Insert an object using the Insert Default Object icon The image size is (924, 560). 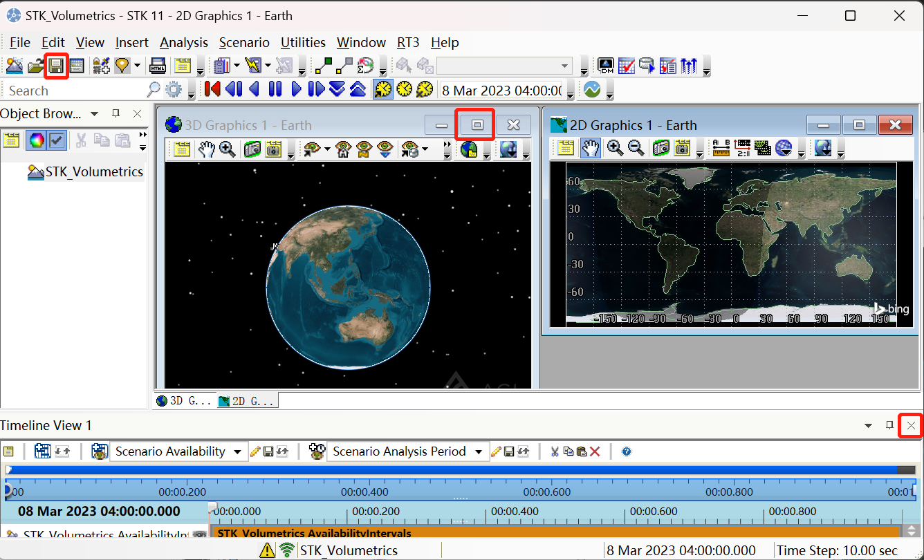(101, 65)
